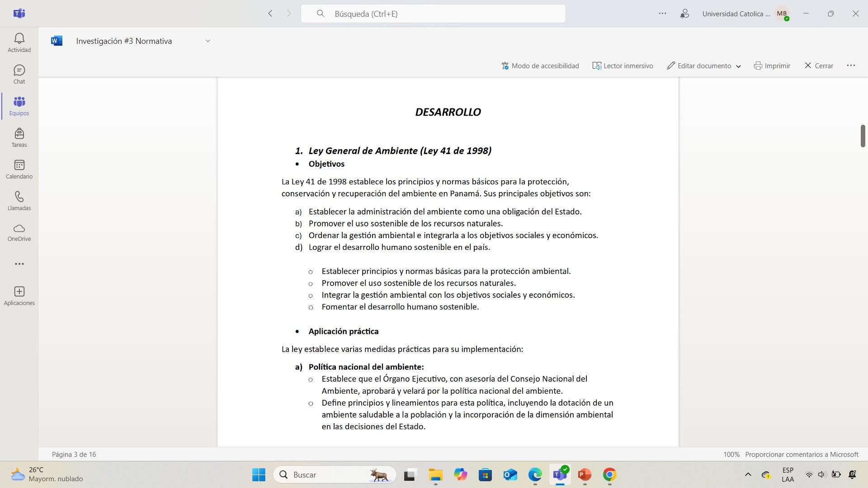Open Chat in the sidebar

tap(19, 75)
